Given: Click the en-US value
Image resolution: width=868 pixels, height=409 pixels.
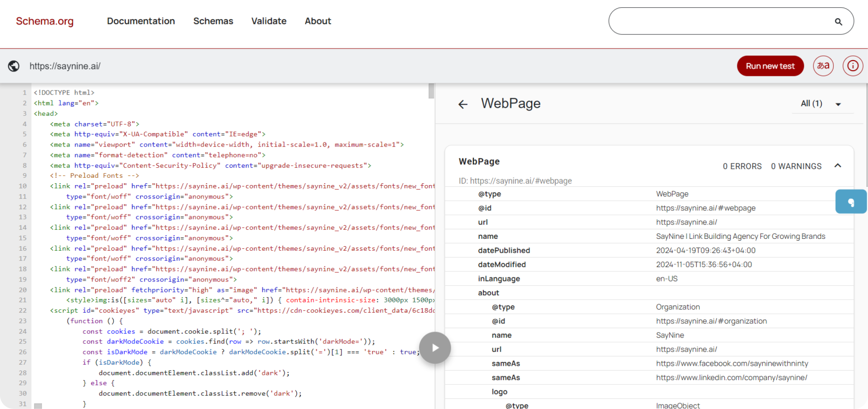Looking at the screenshot, I should click(x=667, y=279).
